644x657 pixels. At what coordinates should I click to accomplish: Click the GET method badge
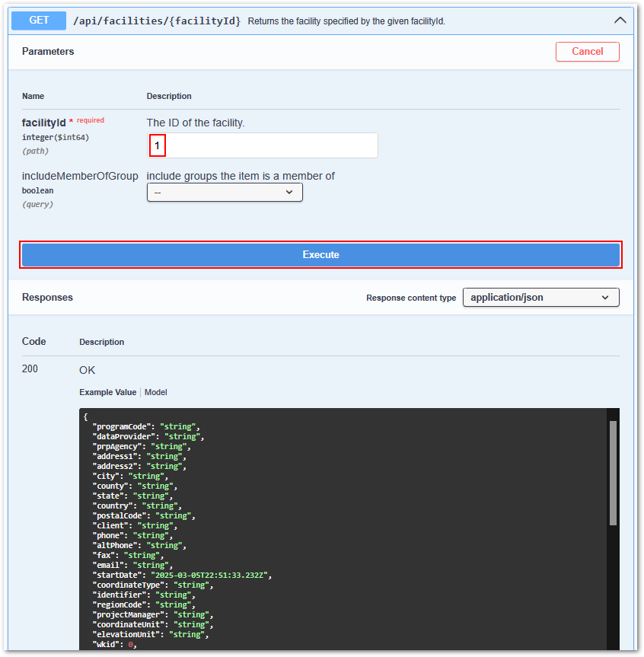[38, 21]
